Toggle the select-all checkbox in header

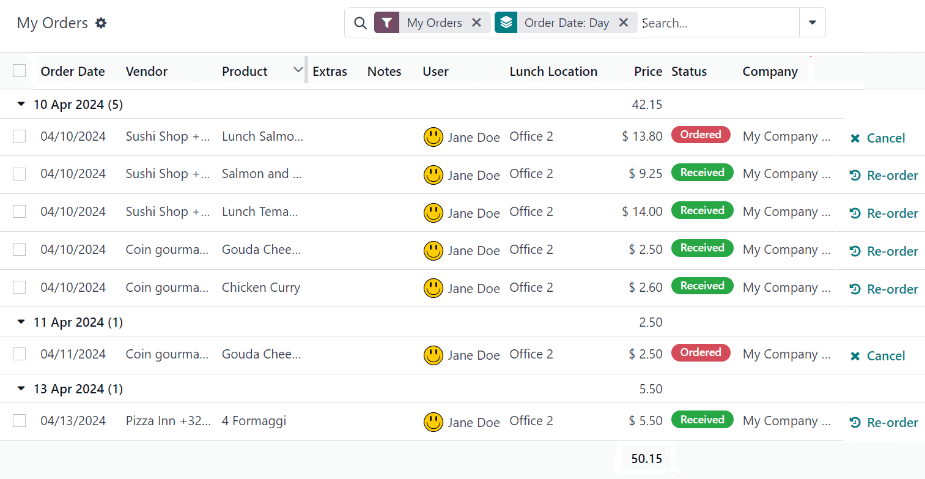point(20,71)
